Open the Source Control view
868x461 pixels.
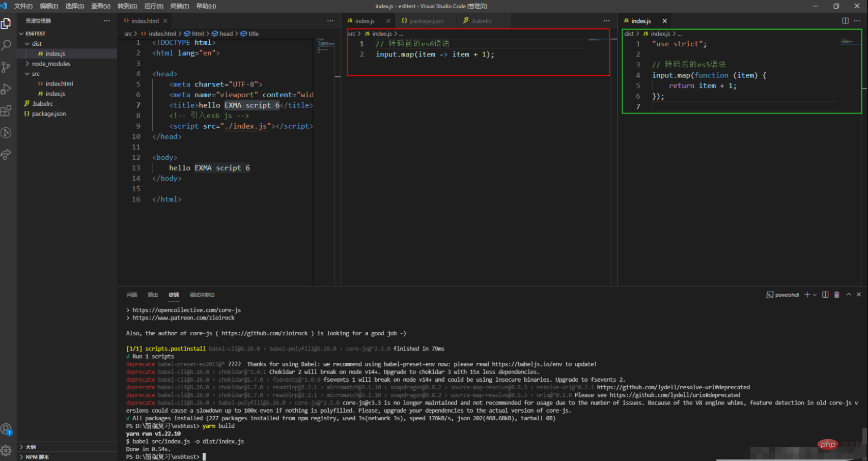click(x=6, y=67)
